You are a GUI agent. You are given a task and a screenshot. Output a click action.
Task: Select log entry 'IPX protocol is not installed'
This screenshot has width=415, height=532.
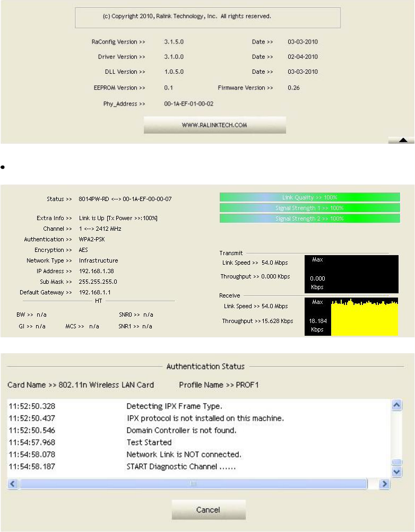(x=205, y=418)
